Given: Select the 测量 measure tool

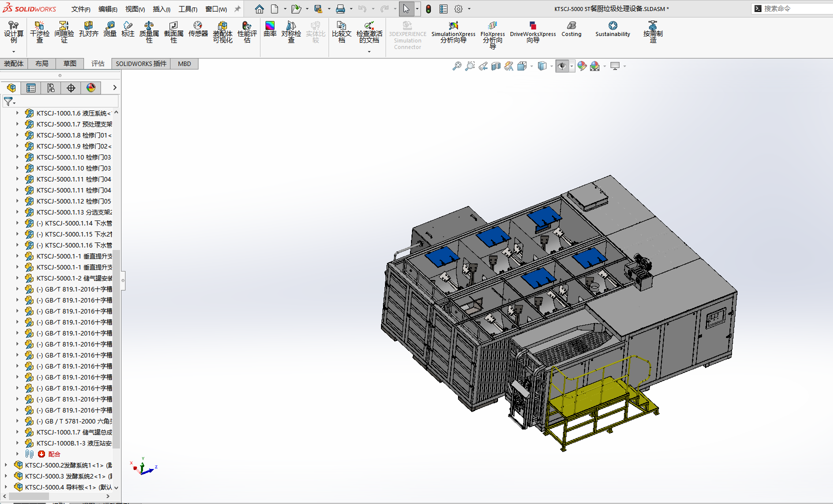Looking at the screenshot, I should [109, 29].
